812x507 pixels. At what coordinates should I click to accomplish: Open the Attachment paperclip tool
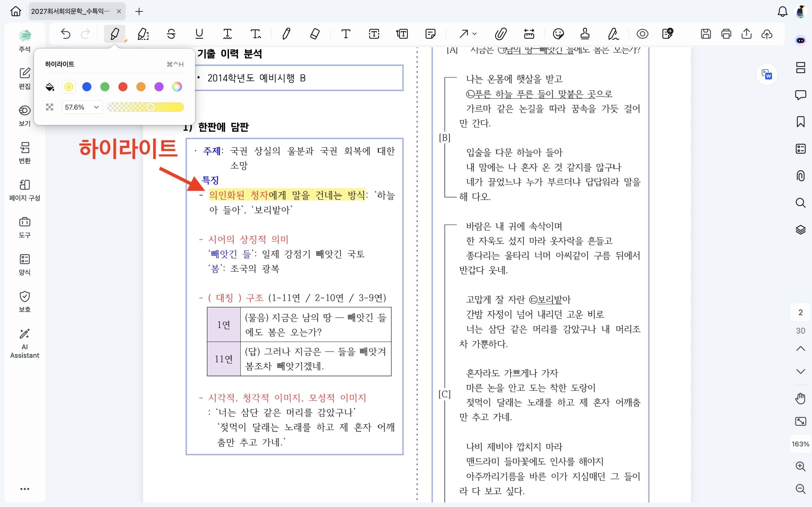pyautogui.click(x=501, y=34)
